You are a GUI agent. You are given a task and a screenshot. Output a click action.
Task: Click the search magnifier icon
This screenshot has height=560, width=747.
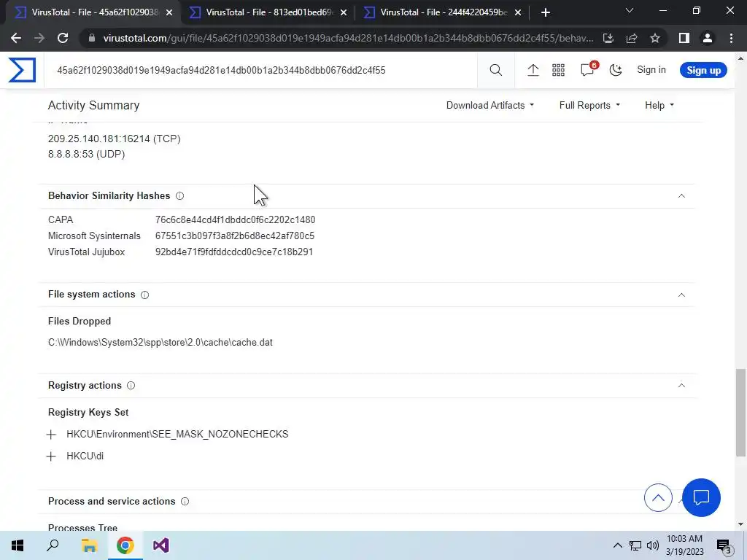click(x=496, y=70)
